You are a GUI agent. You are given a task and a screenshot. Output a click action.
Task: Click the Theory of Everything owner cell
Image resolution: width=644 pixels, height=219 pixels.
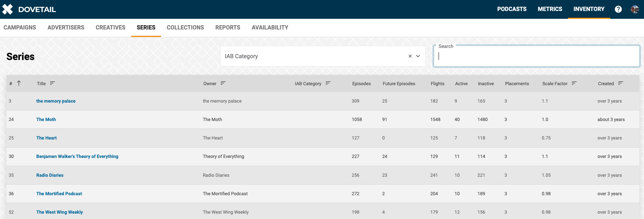point(224,157)
